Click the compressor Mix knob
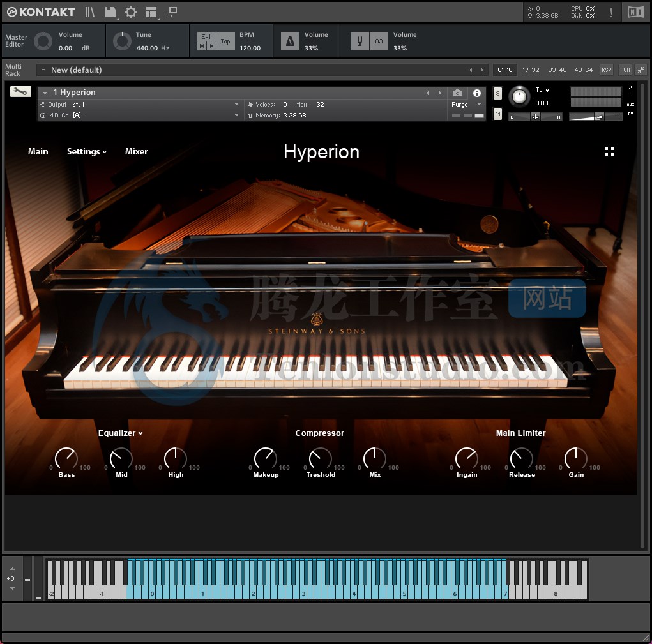This screenshot has width=652, height=644. click(x=375, y=459)
